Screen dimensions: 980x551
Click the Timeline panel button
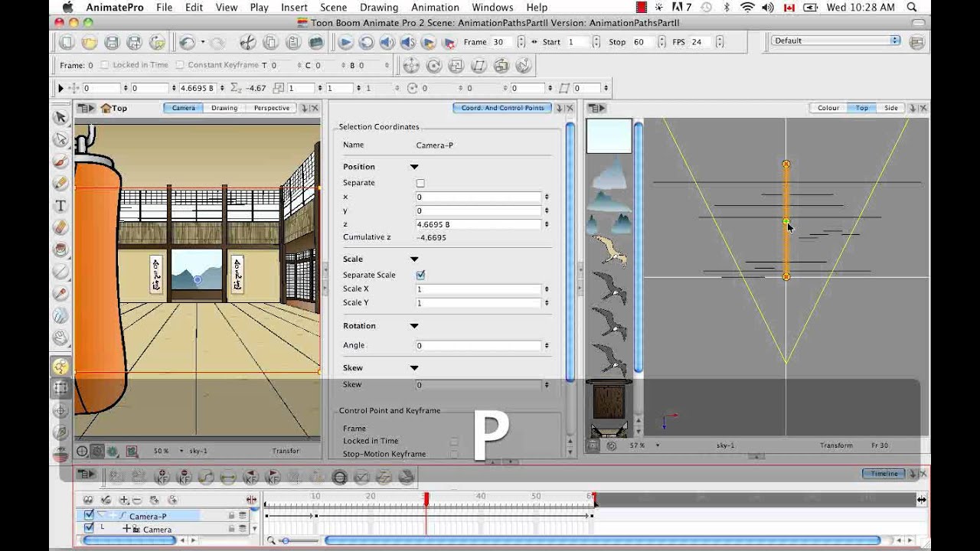click(x=884, y=474)
